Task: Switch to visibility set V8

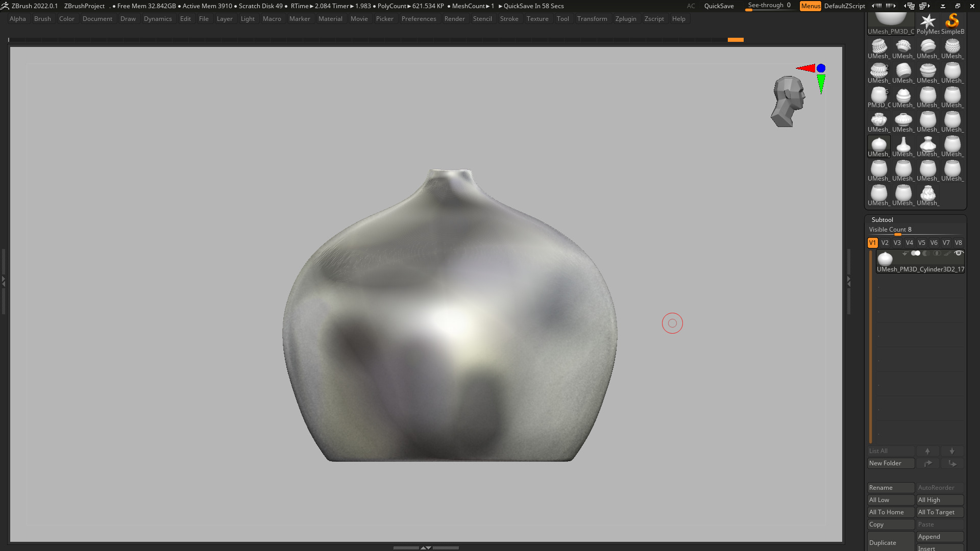Action: pyautogui.click(x=958, y=243)
